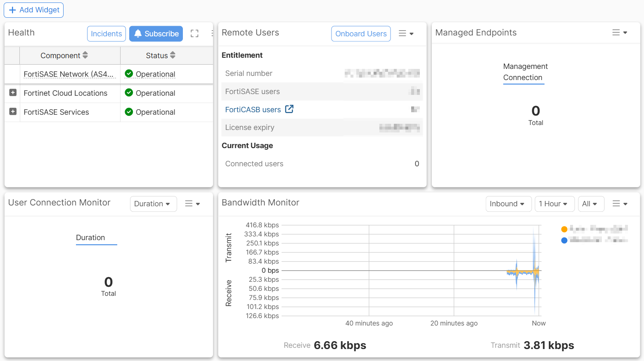Image resolution: width=644 pixels, height=361 pixels.
Task: Open the Managed Endpoints widget menu
Action: tap(619, 33)
